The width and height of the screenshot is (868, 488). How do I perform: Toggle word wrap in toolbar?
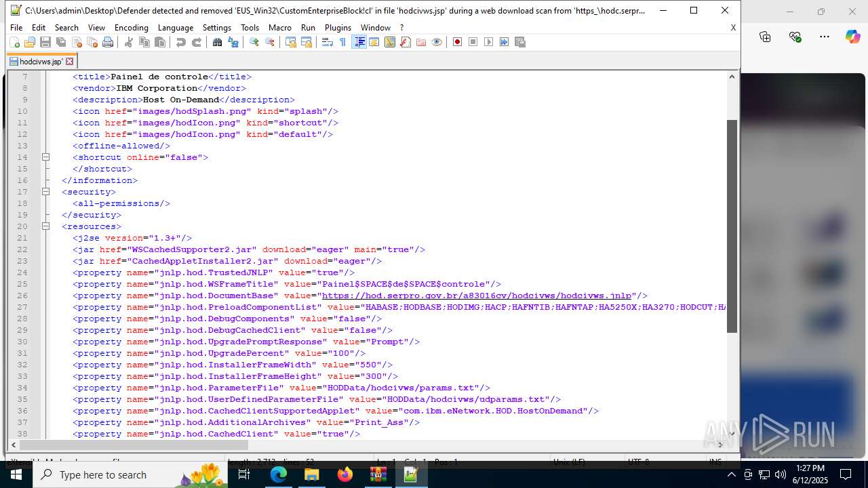click(x=327, y=42)
